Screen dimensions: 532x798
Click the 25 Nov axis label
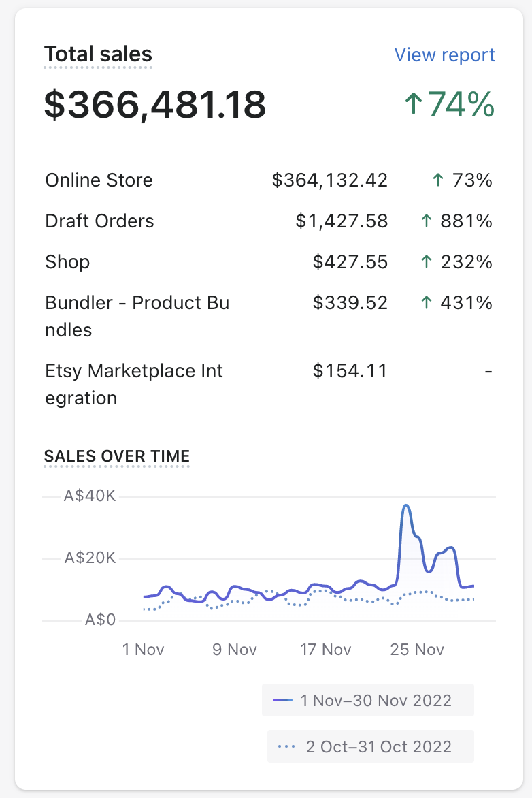[416, 650]
